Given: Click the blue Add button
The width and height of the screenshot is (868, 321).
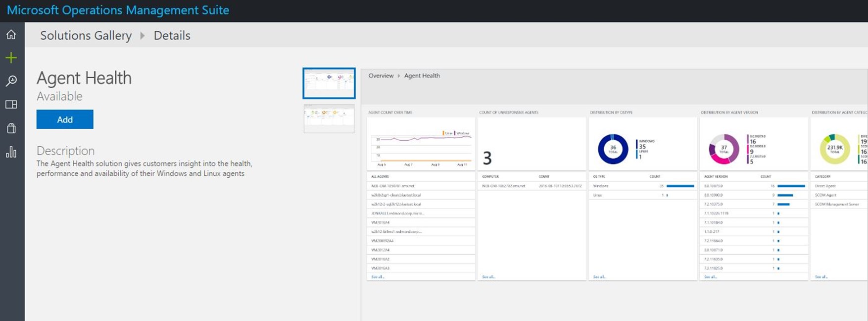Looking at the screenshot, I should [x=65, y=119].
